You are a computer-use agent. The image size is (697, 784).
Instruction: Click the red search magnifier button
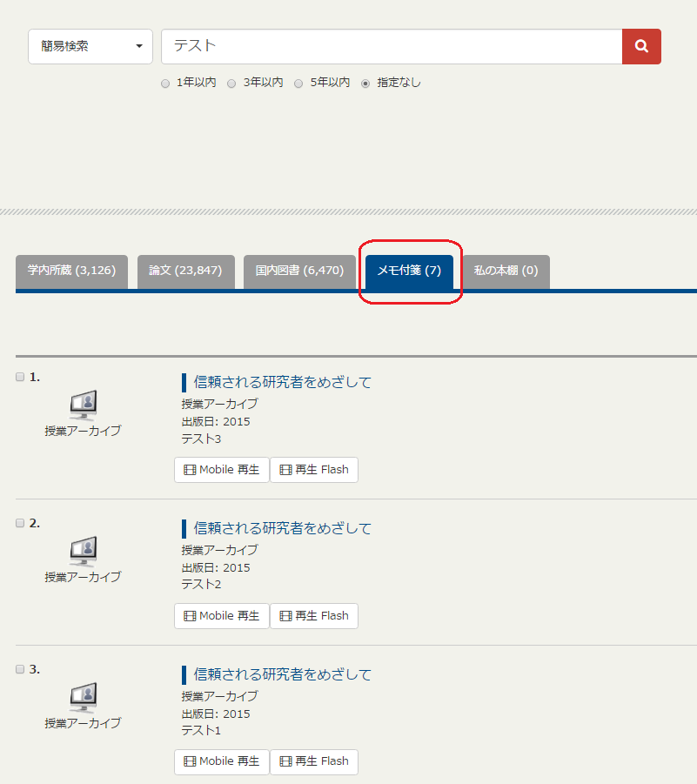tap(641, 46)
